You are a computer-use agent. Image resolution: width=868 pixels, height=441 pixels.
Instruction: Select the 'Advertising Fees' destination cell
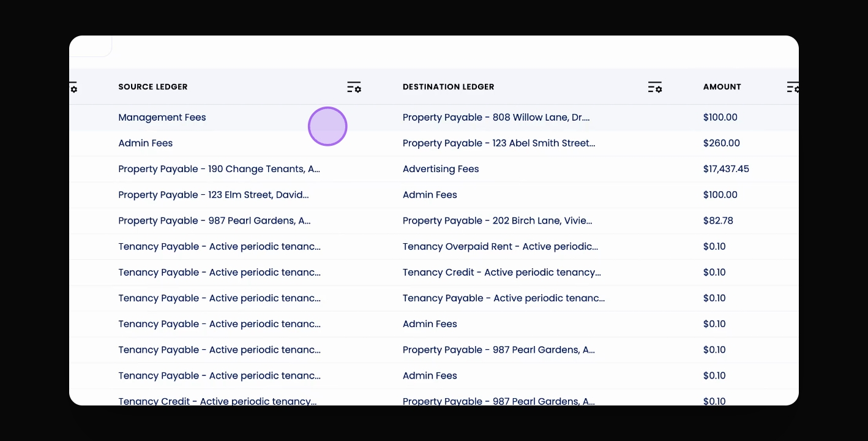pyautogui.click(x=441, y=169)
